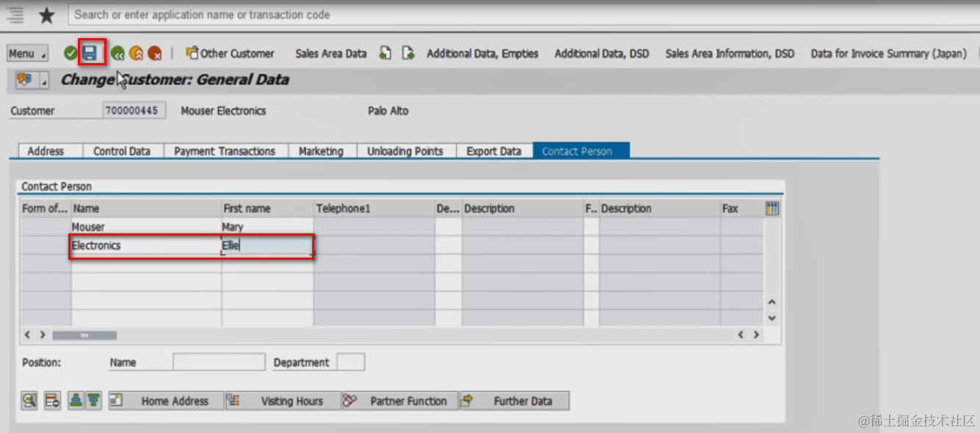The height and width of the screenshot is (433, 980).
Task: Click the Form of address column header
Action: 45,208
